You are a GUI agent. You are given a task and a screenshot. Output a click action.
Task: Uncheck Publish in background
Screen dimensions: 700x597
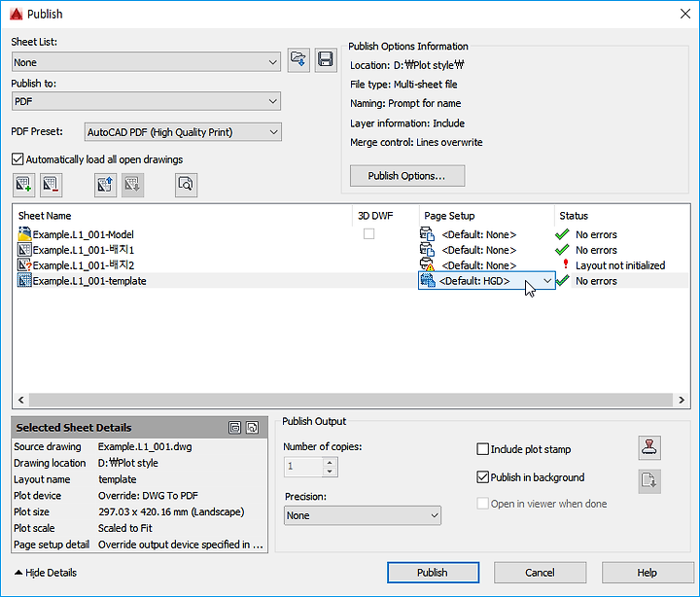[x=482, y=477]
